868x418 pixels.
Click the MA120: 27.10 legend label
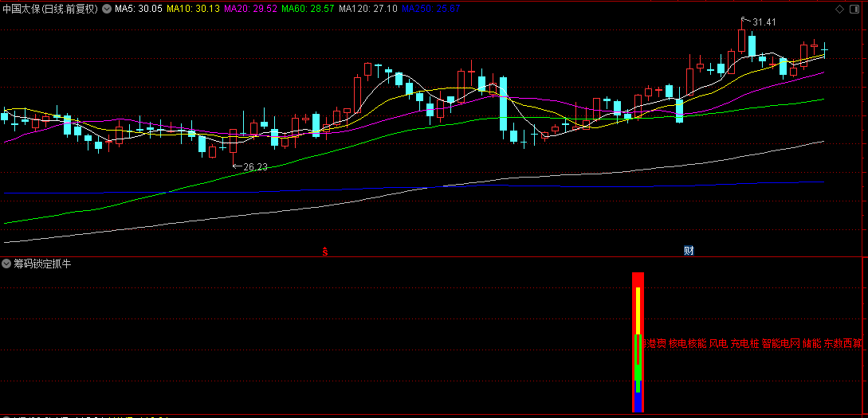tap(368, 9)
